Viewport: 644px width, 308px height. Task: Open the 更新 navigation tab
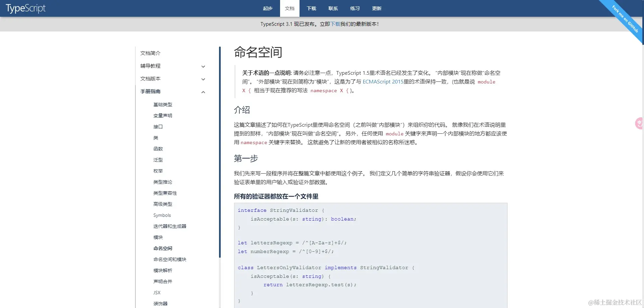(x=377, y=8)
